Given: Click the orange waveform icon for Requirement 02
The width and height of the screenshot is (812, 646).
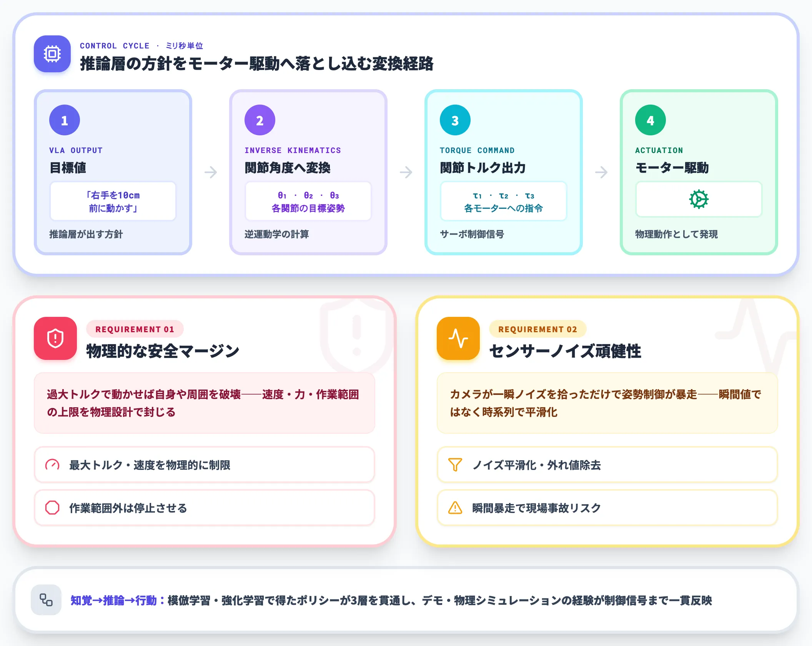Looking at the screenshot, I should (458, 338).
